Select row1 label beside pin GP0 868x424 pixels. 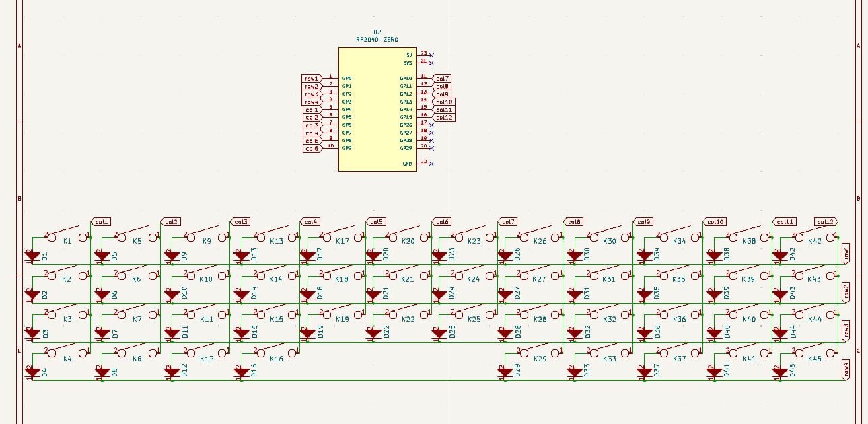(x=311, y=79)
